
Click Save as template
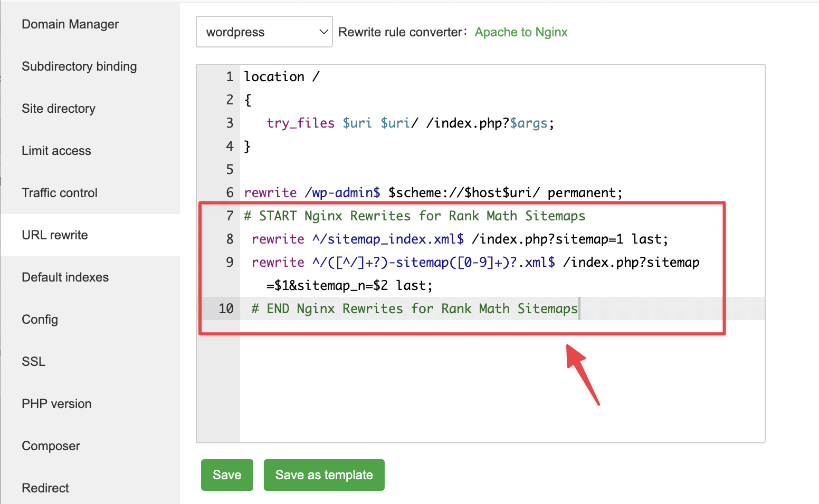[x=324, y=474]
